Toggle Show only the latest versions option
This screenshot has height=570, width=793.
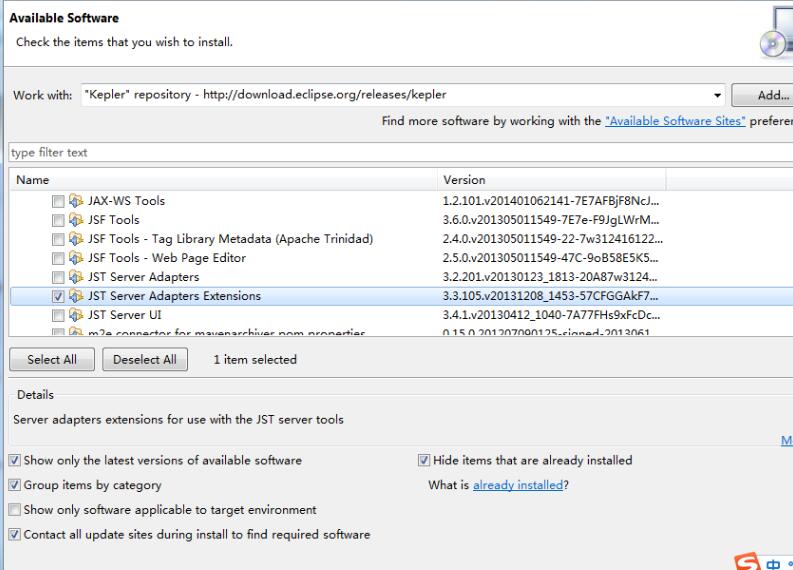pos(15,460)
